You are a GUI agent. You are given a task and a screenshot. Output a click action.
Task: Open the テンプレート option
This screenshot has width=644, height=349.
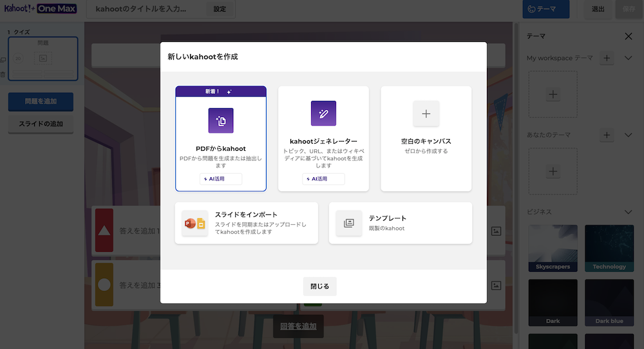[x=401, y=223]
